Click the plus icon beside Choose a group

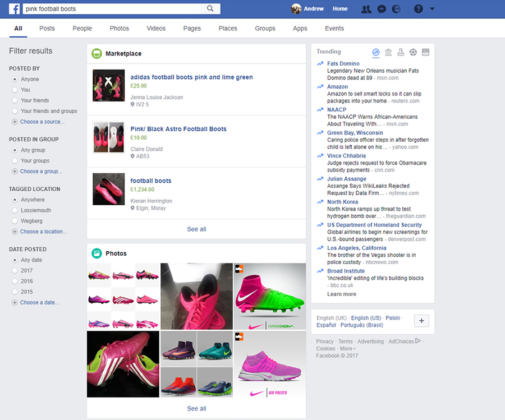15,172
